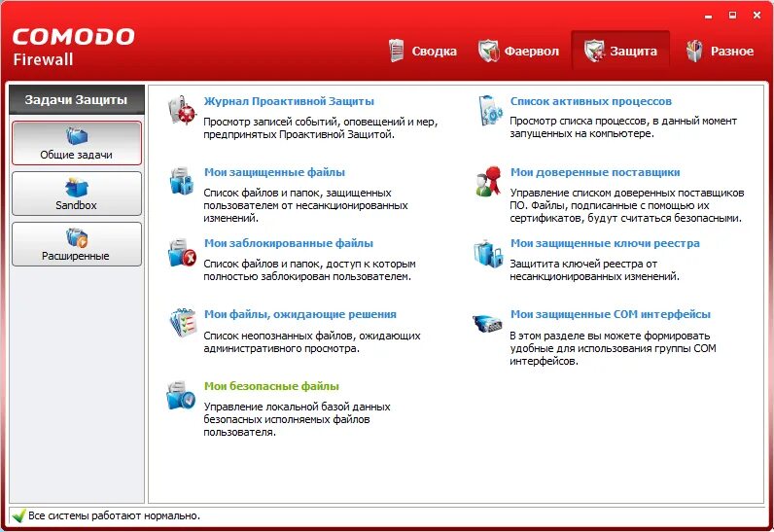Click the Фаервол shield icon
The height and width of the screenshot is (532, 774).
488,51
